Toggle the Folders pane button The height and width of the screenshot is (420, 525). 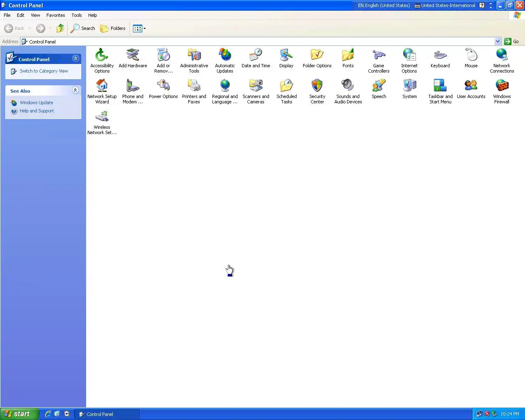click(113, 28)
